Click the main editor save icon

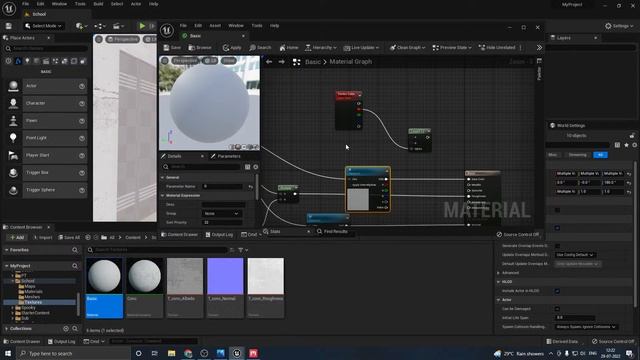pos(9,26)
